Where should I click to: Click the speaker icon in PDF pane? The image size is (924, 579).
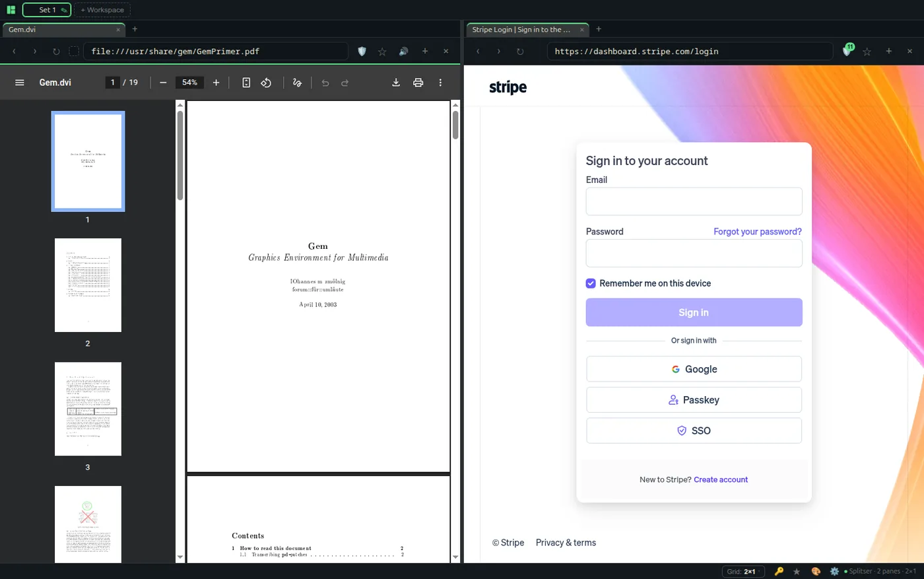point(403,51)
